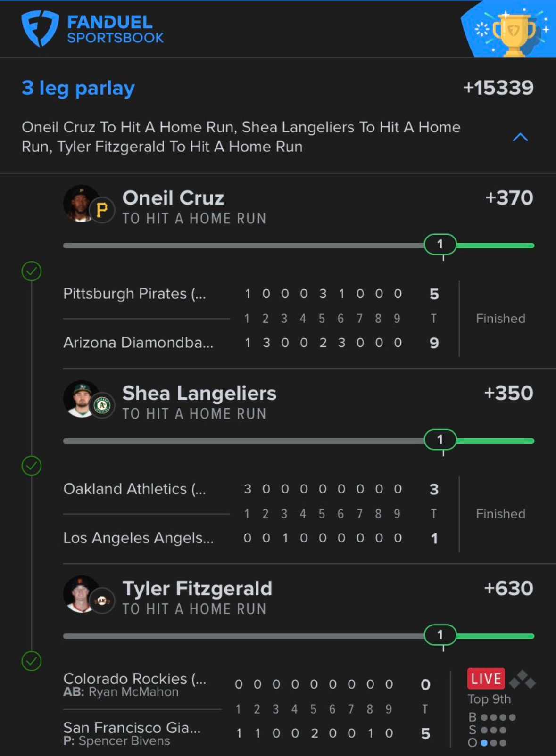Click Oneil Cruz home run progress marker
Screen dimensions: 556x756
440,244
